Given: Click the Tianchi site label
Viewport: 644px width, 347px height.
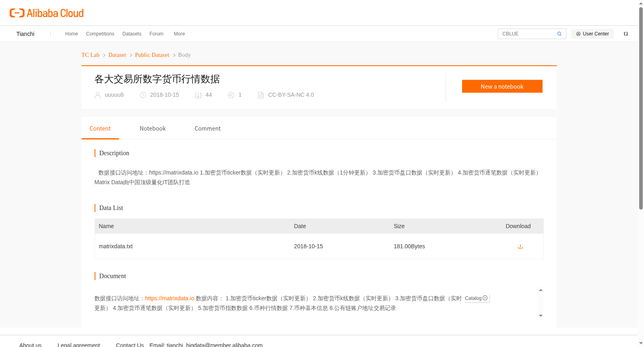Looking at the screenshot, I should 25,34.
